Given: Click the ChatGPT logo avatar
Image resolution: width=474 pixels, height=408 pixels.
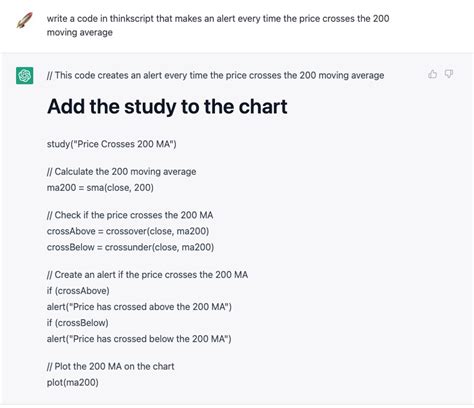Looking at the screenshot, I should coord(24,76).
